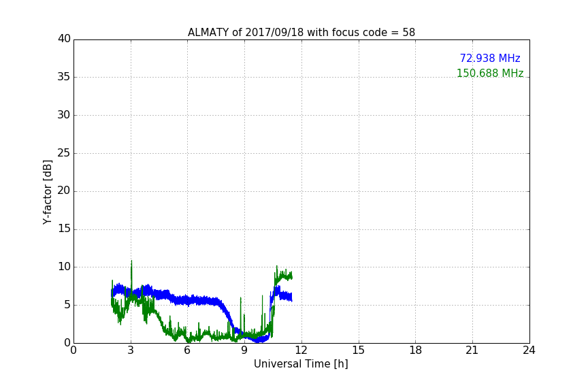Click the y-axis tick label '25'

(64, 152)
